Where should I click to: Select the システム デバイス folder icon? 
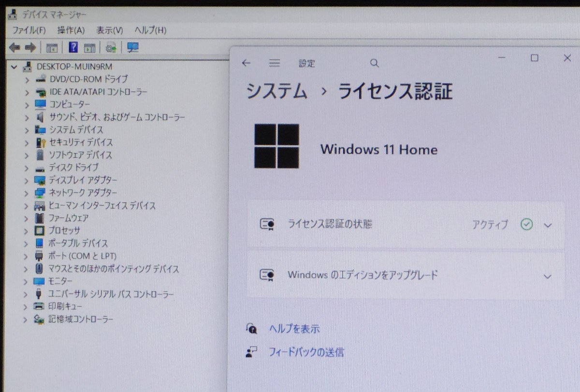pos(41,129)
